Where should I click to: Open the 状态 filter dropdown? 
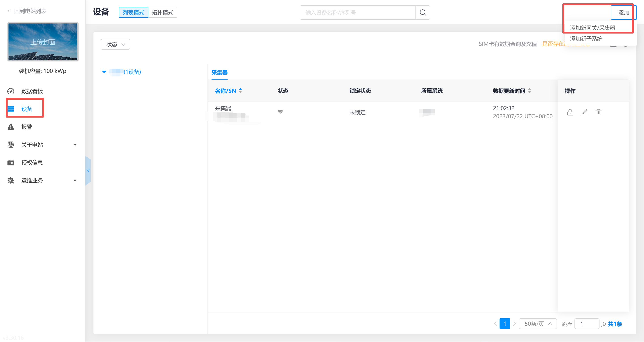click(115, 44)
